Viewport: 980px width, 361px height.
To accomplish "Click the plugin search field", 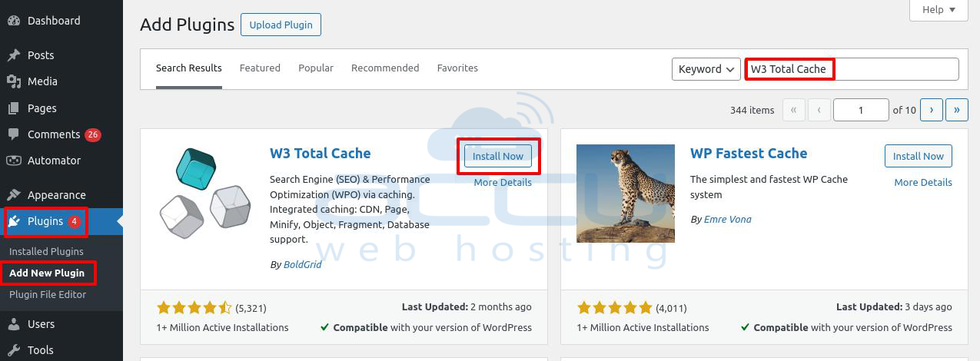I will [852, 69].
